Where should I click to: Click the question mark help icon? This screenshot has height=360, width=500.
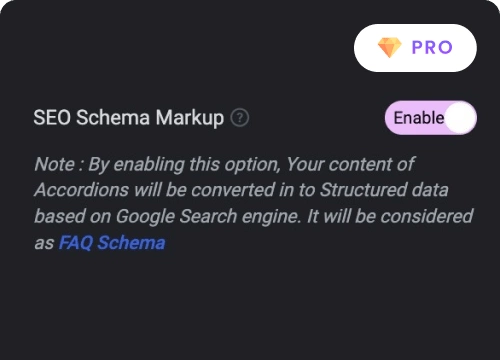pyautogui.click(x=240, y=118)
